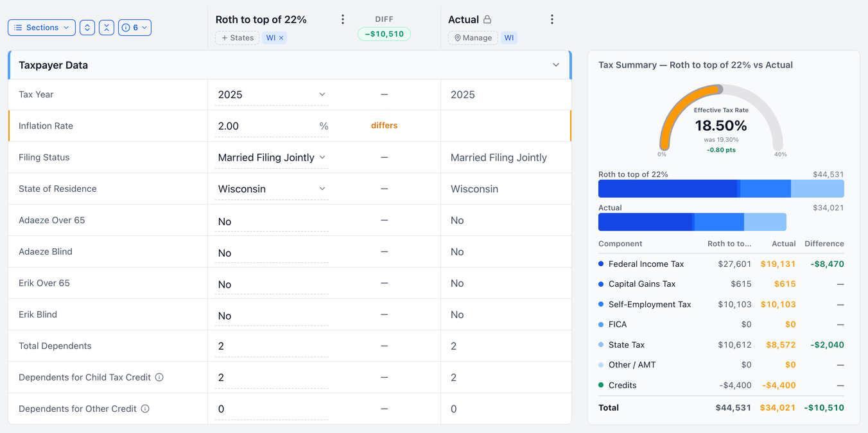Open the Sections dropdown
This screenshot has height=433, width=868.
[x=42, y=28]
